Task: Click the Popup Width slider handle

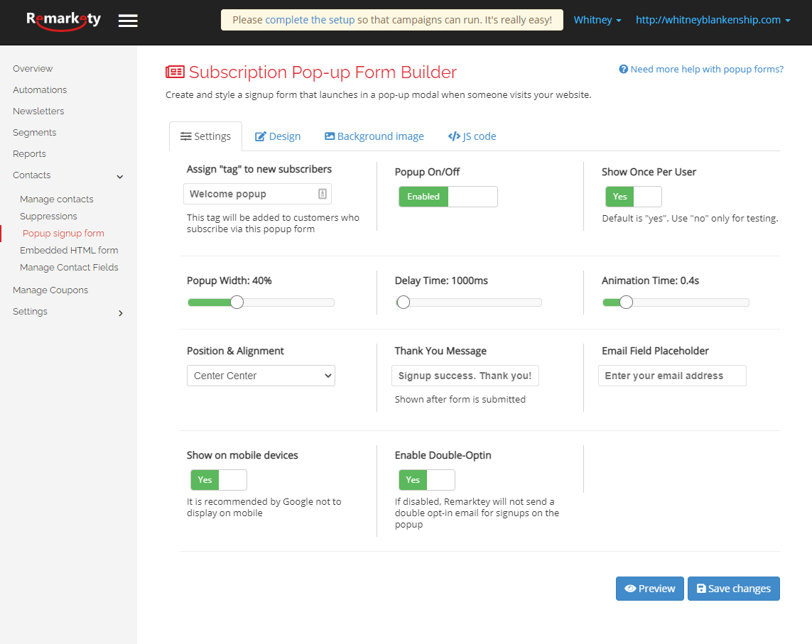Action: tap(237, 302)
